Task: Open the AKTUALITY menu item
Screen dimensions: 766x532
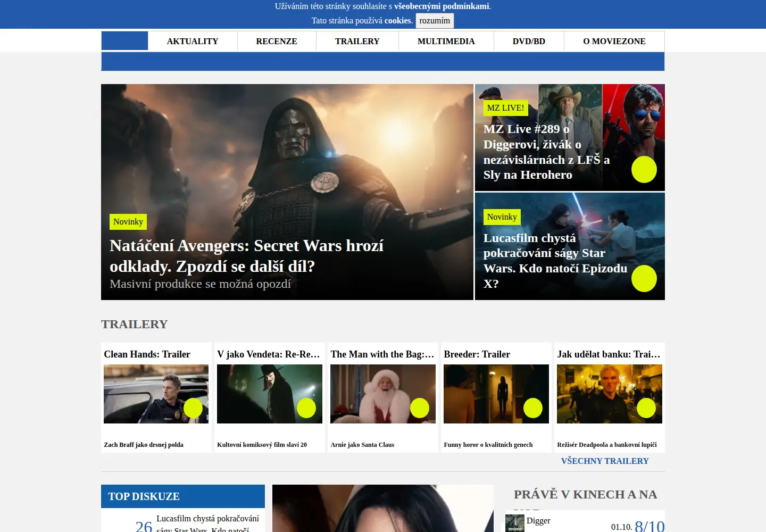Action: (x=193, y=41)
